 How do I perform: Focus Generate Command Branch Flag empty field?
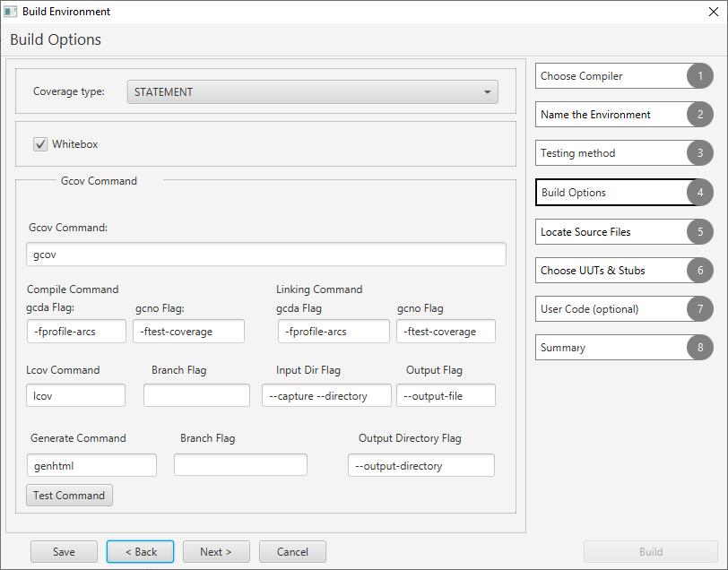point(240,465)
